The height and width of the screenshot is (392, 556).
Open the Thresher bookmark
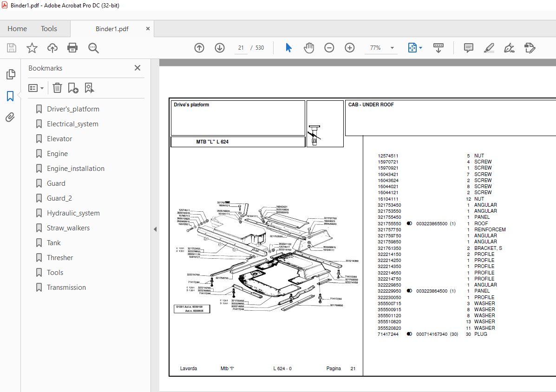(x=60, y=258)
